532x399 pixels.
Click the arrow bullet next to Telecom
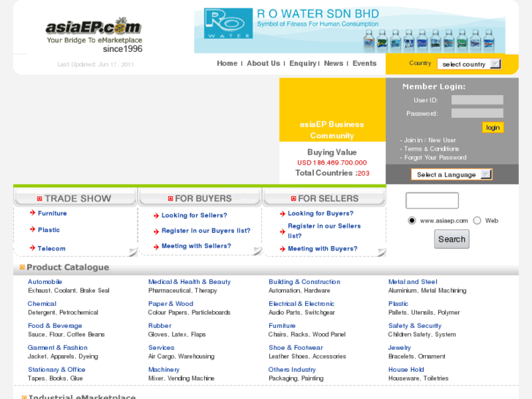32,248
